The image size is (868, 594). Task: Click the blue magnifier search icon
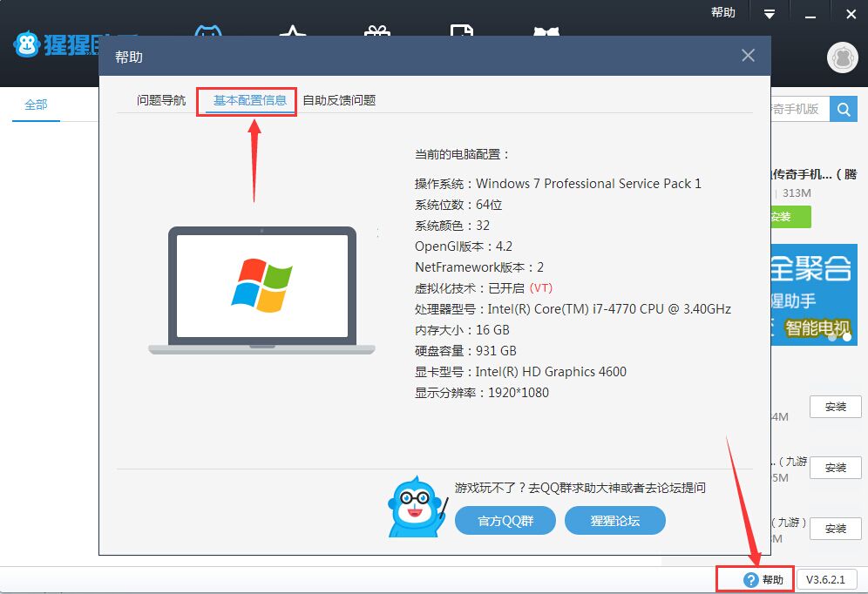[843, 110]
